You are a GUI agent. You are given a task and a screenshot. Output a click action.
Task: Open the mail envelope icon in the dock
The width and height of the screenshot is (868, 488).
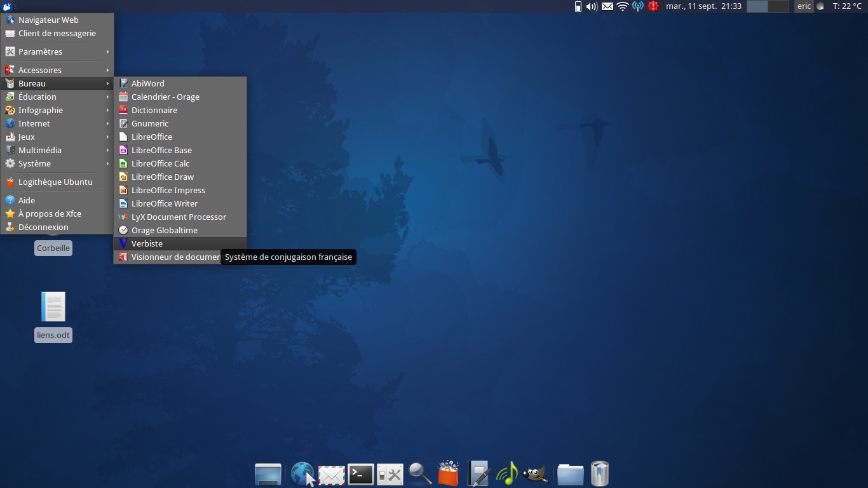(x=331, y=475)
